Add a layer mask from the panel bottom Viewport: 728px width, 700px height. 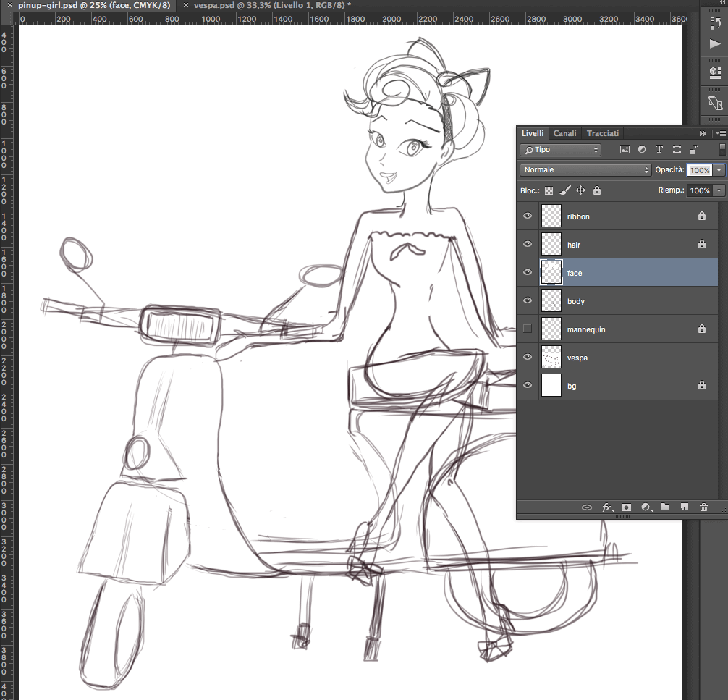pos(625,507)
